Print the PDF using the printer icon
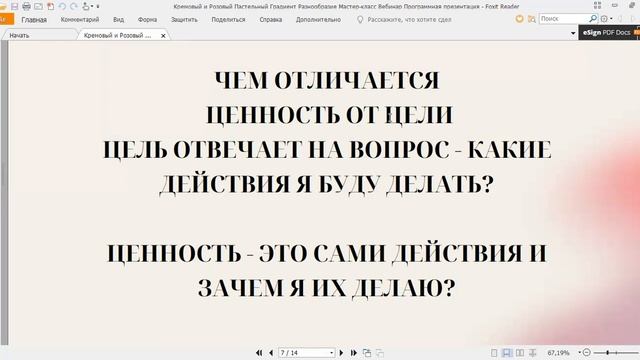The height and width of the screenshot is (360, 640). tap(26, 6)
